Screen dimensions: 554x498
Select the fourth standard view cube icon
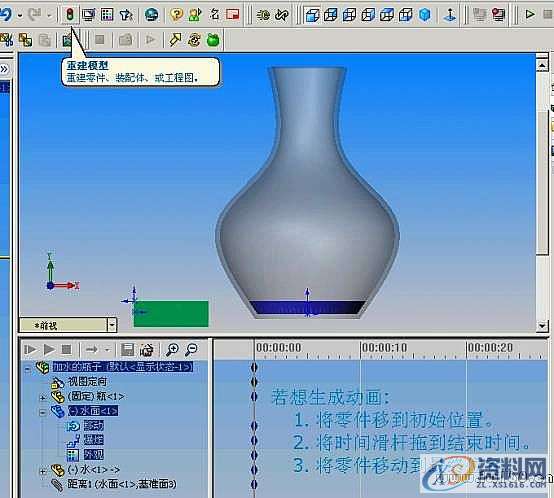(x=369, y=15)
